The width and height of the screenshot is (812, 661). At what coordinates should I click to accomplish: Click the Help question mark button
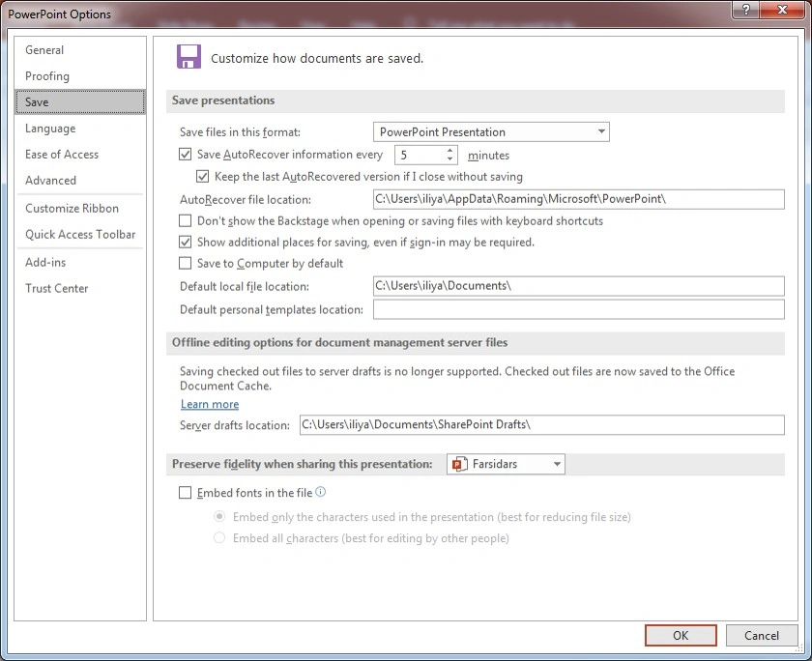(x=744, y=11)
